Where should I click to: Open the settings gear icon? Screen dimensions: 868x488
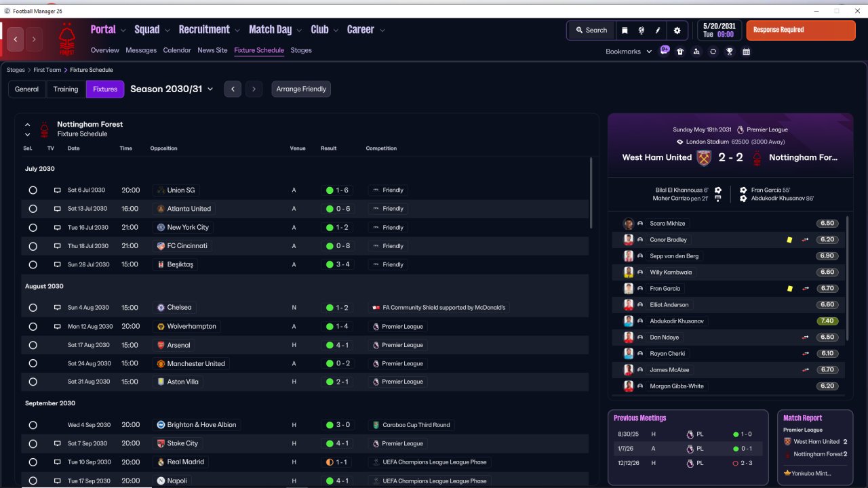(x=677, y=30)
